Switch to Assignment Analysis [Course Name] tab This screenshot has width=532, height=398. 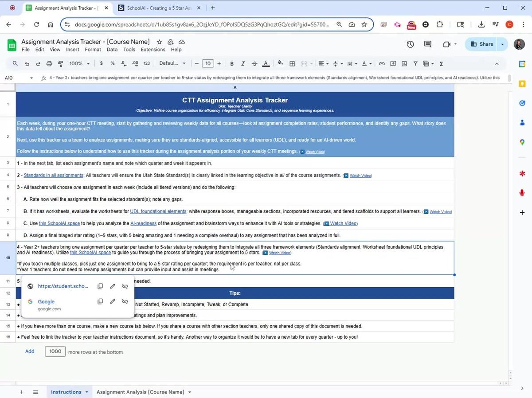pyautogui.click(x=141, y=392)
